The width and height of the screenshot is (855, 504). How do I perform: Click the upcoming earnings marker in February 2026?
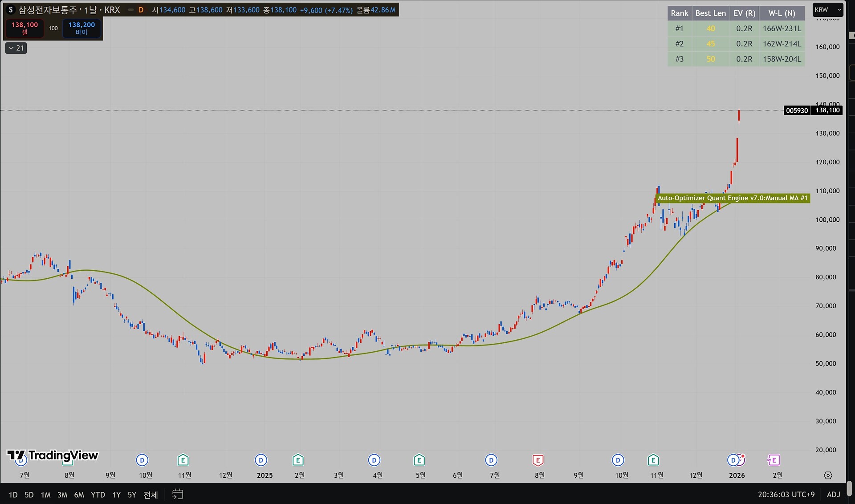tap(774, 460)
